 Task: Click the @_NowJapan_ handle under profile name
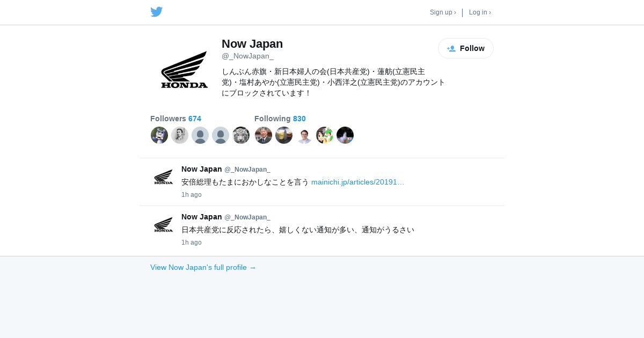tap(247, 56)
